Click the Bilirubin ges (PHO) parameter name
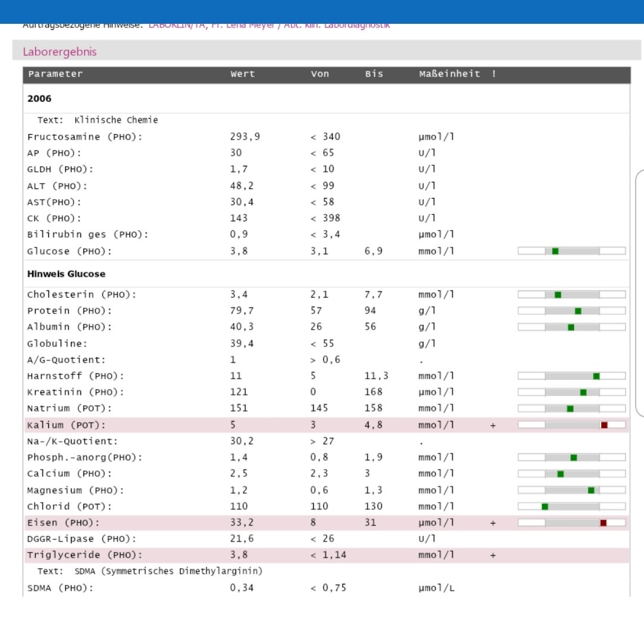This screenshot has height=644, width=644. point(88,234)
